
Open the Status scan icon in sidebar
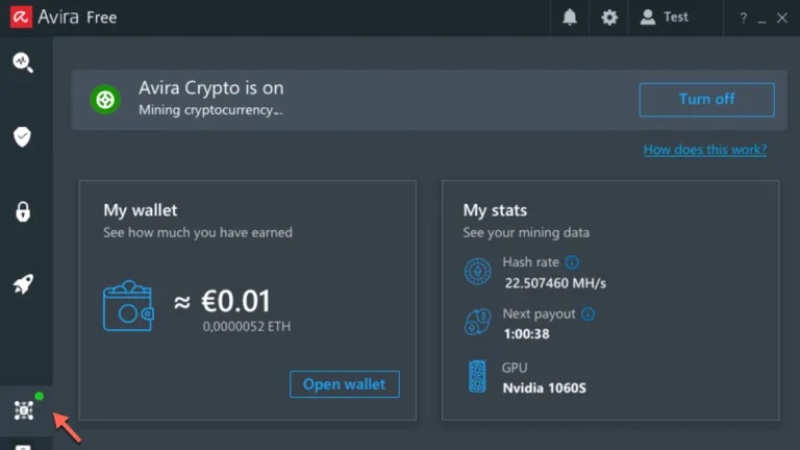point(22,62)
